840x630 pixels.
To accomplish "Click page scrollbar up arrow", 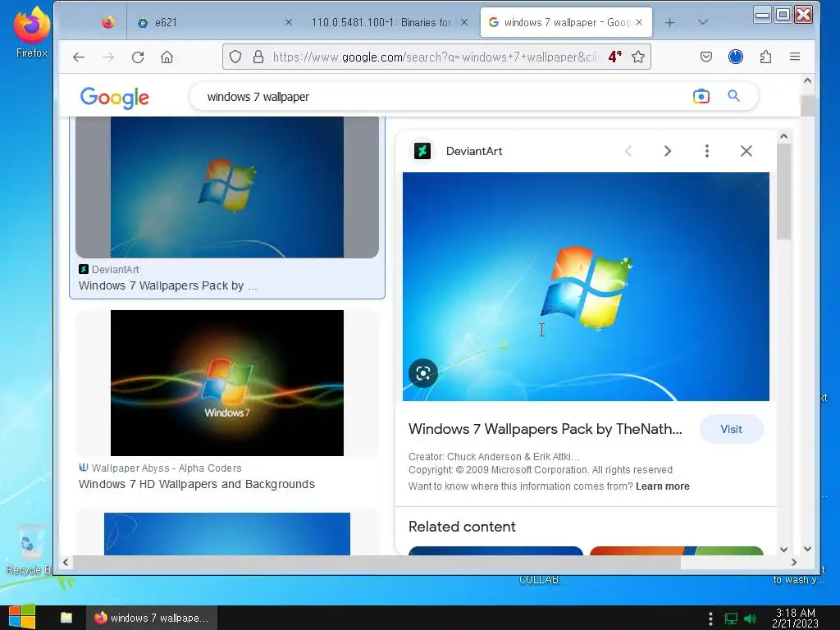I will 807,80.
